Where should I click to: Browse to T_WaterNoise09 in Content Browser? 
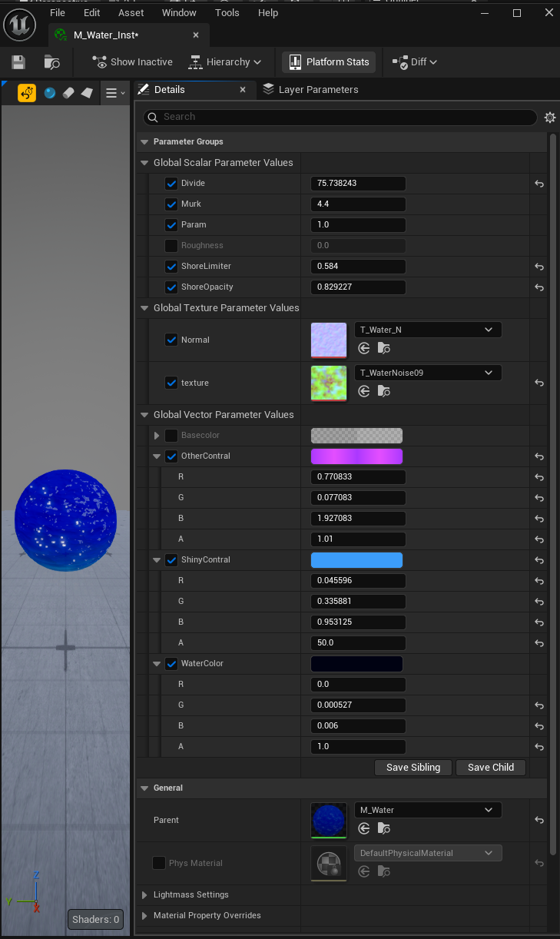point(384,391)
